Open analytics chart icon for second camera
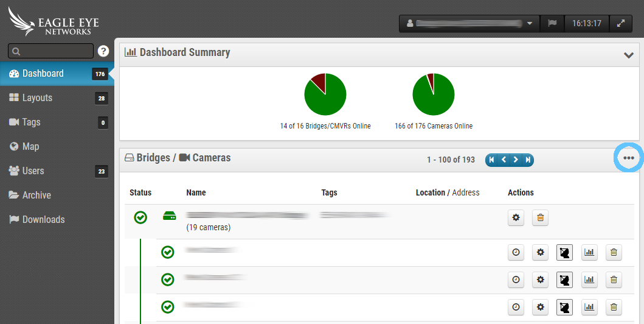This screenshot has height=324, width=644. coord(589,280)
